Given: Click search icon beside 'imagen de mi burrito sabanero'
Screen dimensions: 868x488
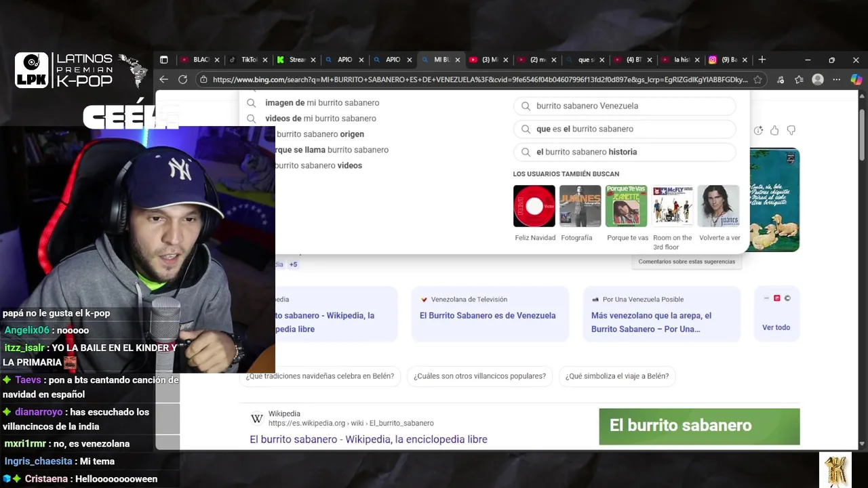Looking at the screenshot, I should [252, 103].
